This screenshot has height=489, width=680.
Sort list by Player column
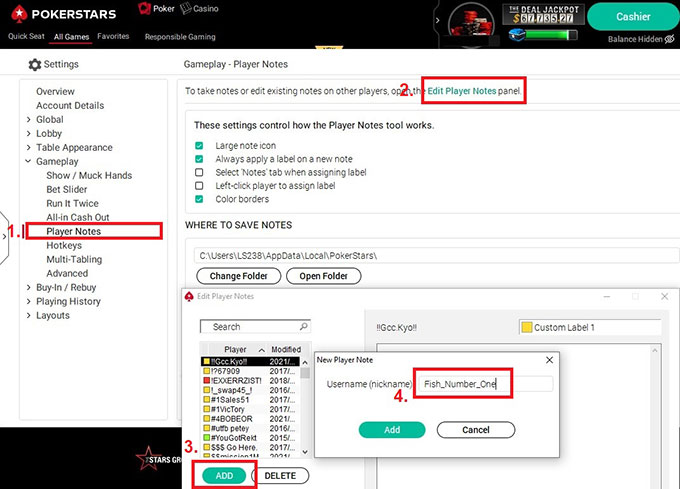pos(235,349)
